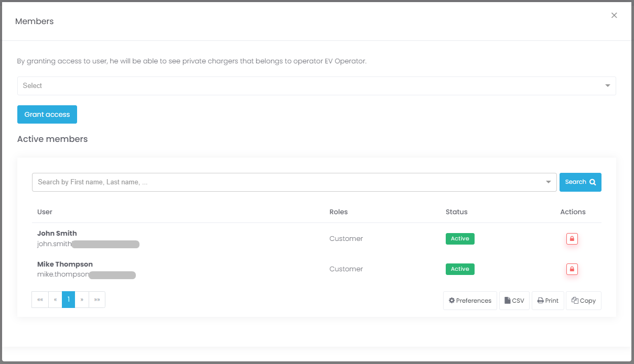Click the copy icon on the Copy button

575,300
